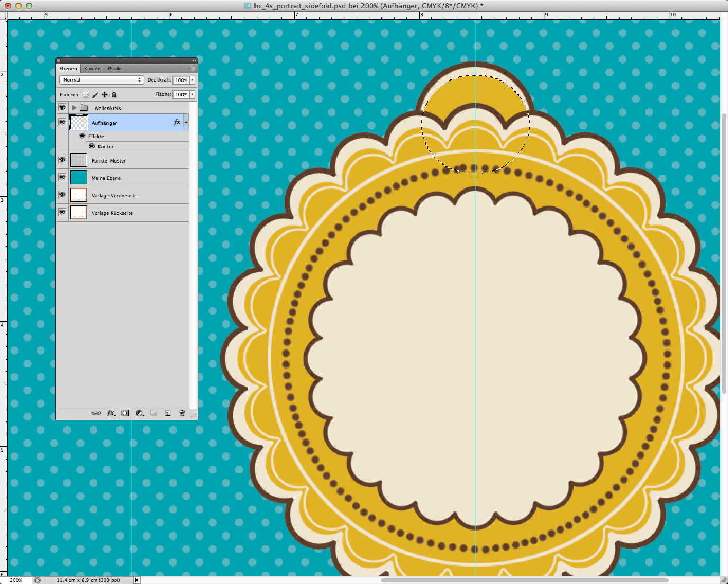Add a layer mask
Screen dimensions: 728x584
[125, 413]
